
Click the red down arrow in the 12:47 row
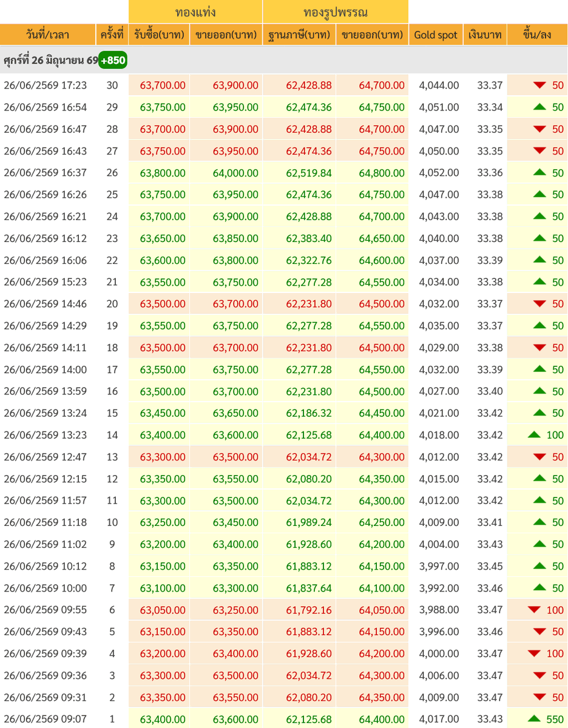point(539,457)
